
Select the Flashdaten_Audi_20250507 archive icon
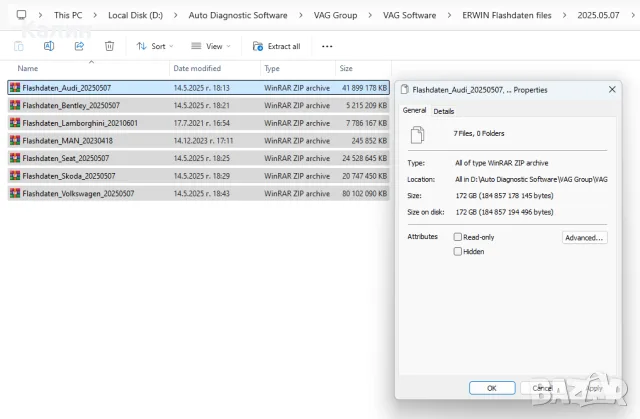(x=15, y=87)
